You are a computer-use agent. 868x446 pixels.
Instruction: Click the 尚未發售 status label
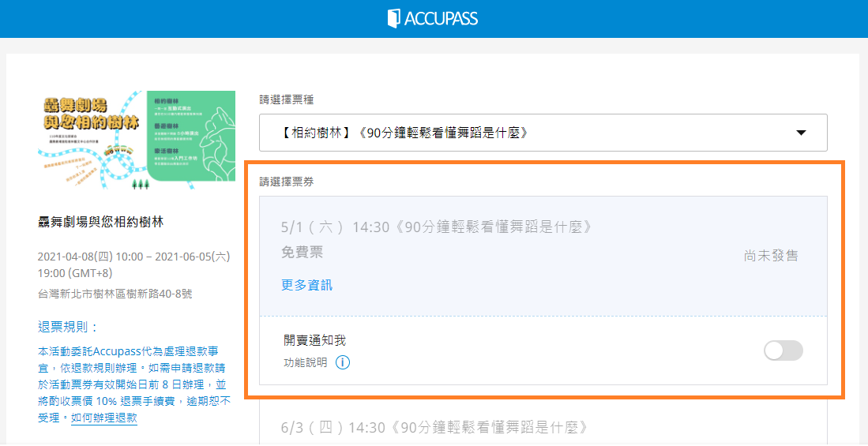click(771, 256)
